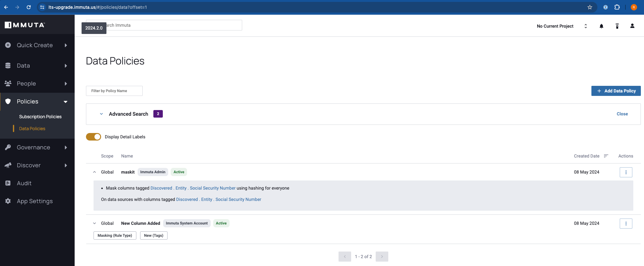The image size is (644, 266).
Task: Select Data Policies in the sidebar
Action: [x=32, y=129]
